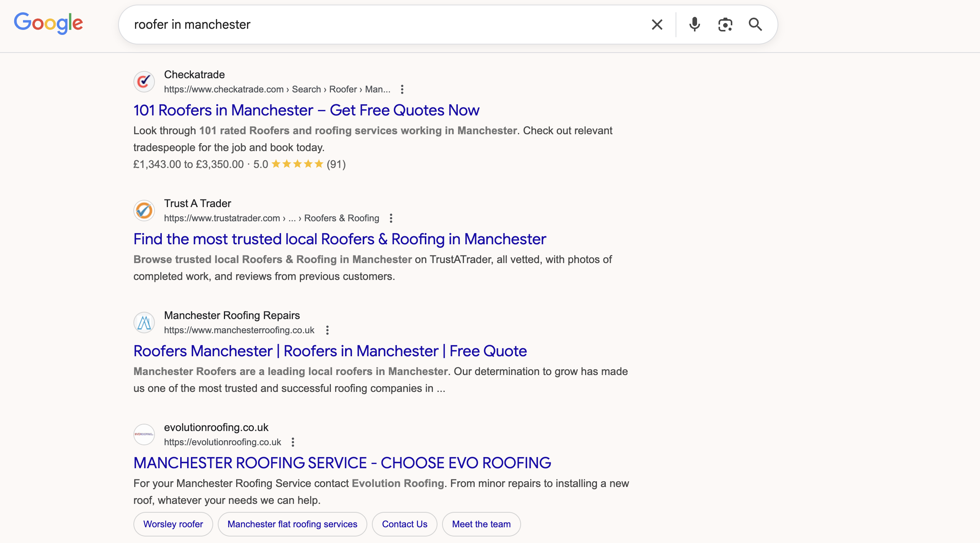Click the Checkatrade site name
This screenshot has width=980, height=543.
tap(194, 74)
